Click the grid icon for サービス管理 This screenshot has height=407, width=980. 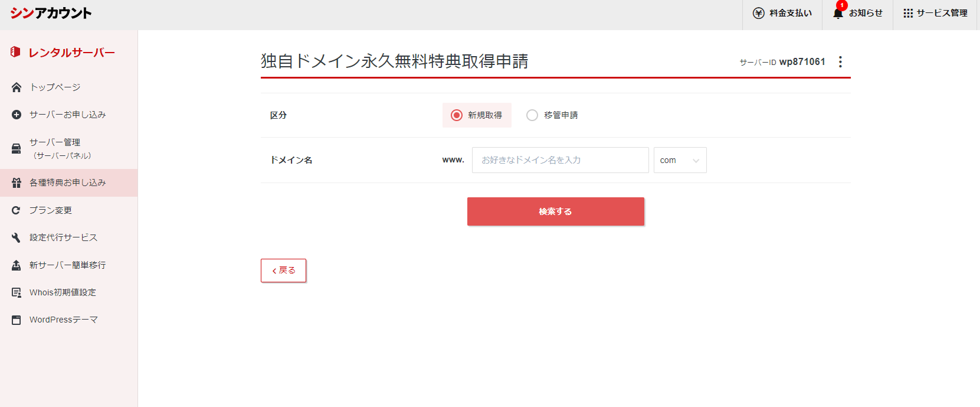click(908, 13)
